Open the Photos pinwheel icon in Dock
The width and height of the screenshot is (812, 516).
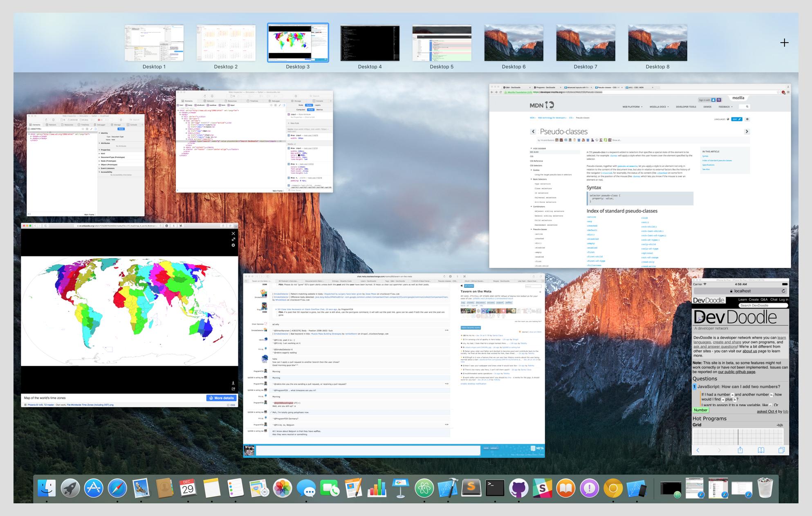(283, 488)
